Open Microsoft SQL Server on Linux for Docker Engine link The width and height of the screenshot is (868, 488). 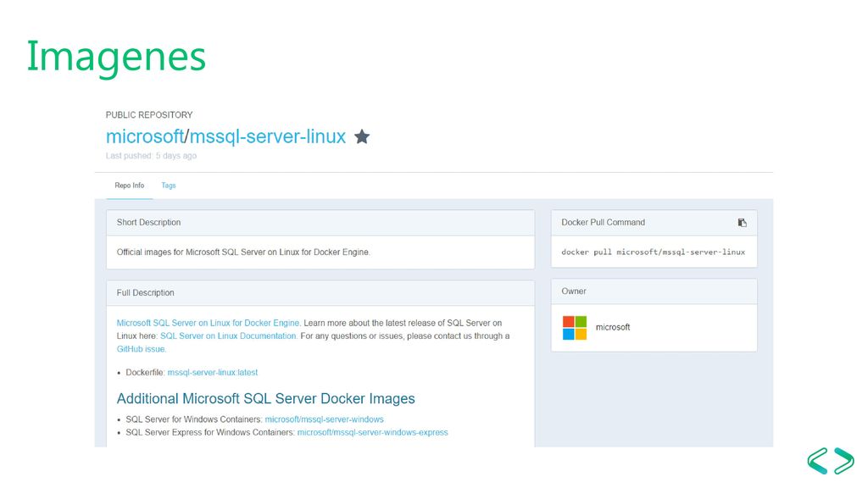click(x=209, y=323)
